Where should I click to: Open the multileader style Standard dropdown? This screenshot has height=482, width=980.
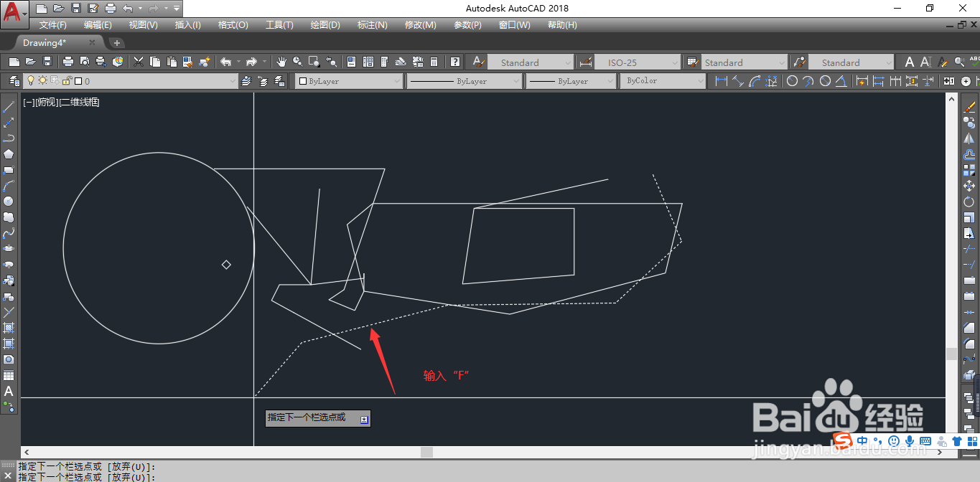point(851,62)
